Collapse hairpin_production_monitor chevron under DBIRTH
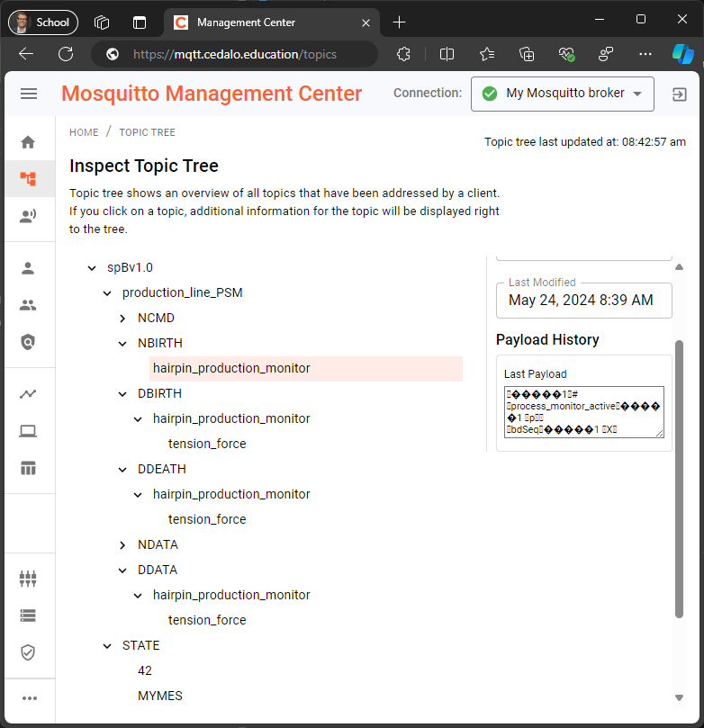704x728 pixels. [138, 419]
